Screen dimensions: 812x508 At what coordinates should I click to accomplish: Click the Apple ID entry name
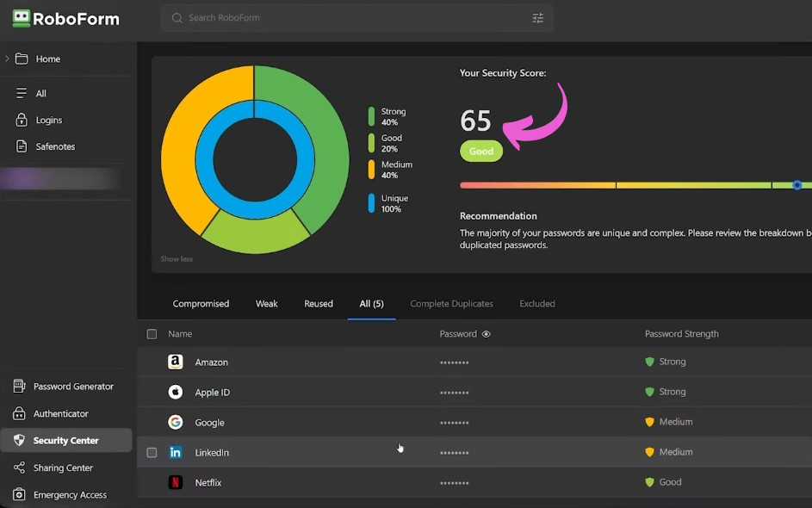[x=213, y=393]
